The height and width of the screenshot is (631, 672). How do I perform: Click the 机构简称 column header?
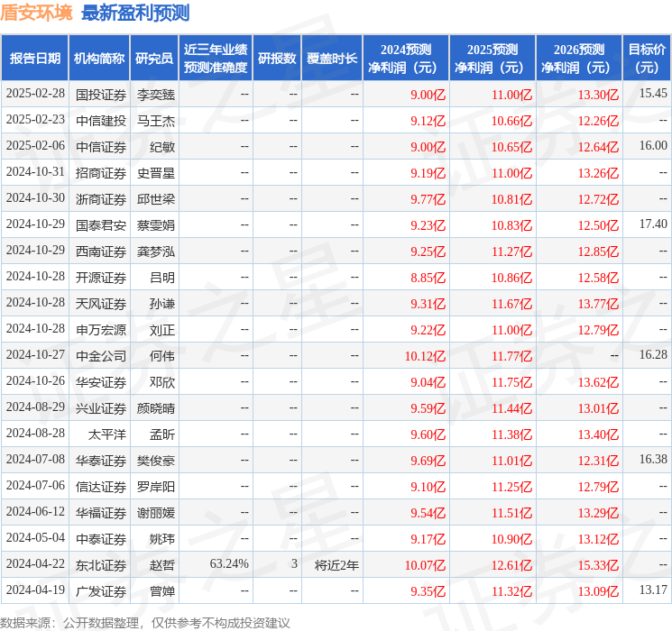point(99,59)
